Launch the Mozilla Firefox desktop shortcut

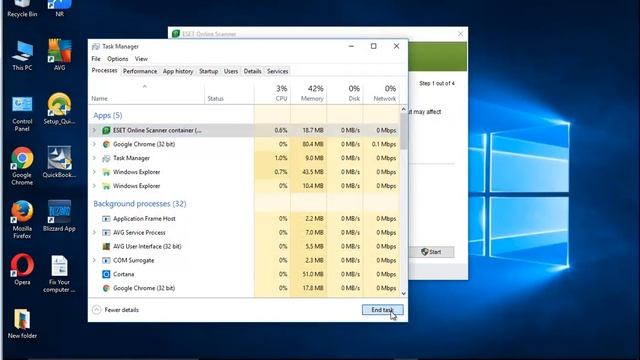click(x=22, y=220)
